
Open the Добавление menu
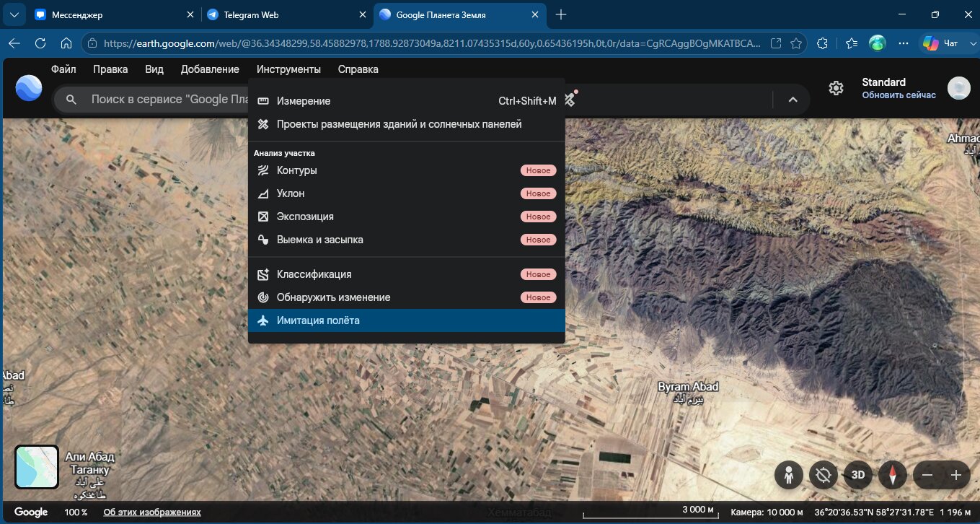point(210,69)
